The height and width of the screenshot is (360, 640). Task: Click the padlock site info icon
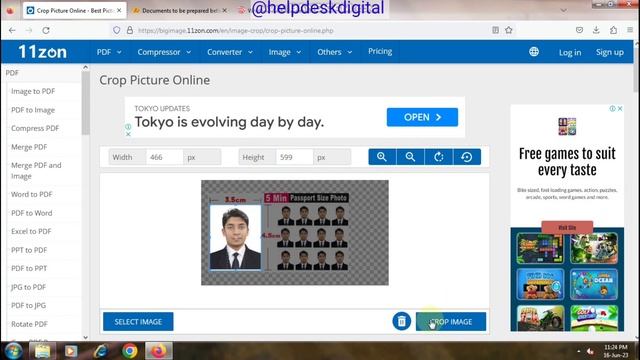[x=130, y=30]
